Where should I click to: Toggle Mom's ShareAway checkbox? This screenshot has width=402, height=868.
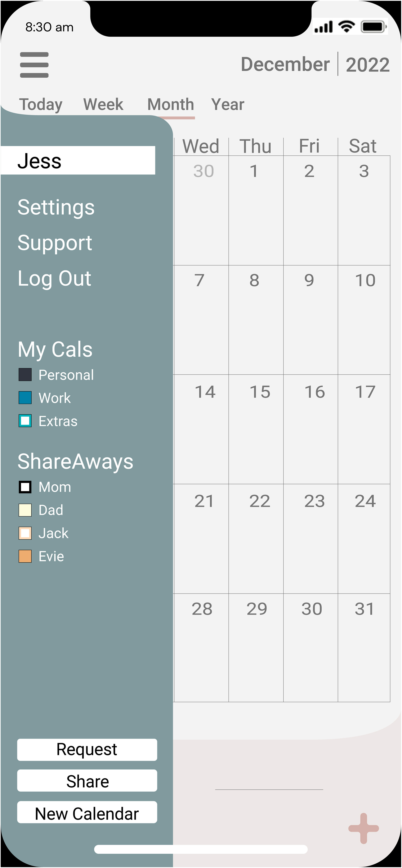[x=25, y=487]
